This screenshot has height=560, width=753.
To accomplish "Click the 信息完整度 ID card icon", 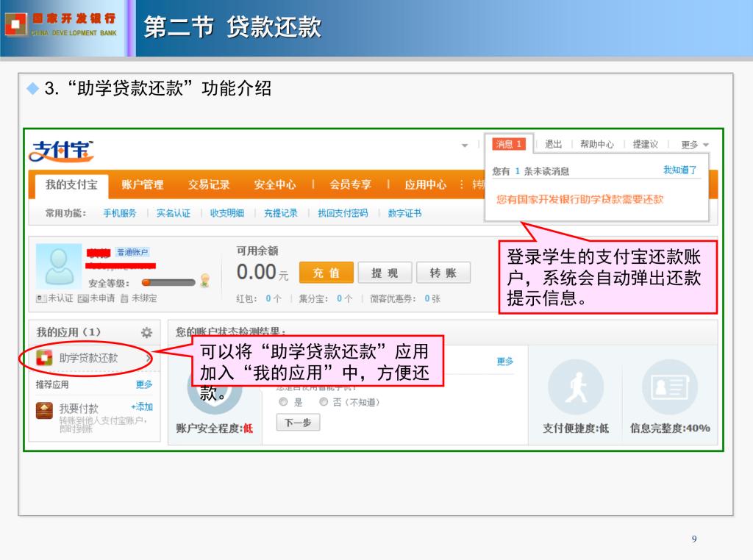I will click(669, 387).
